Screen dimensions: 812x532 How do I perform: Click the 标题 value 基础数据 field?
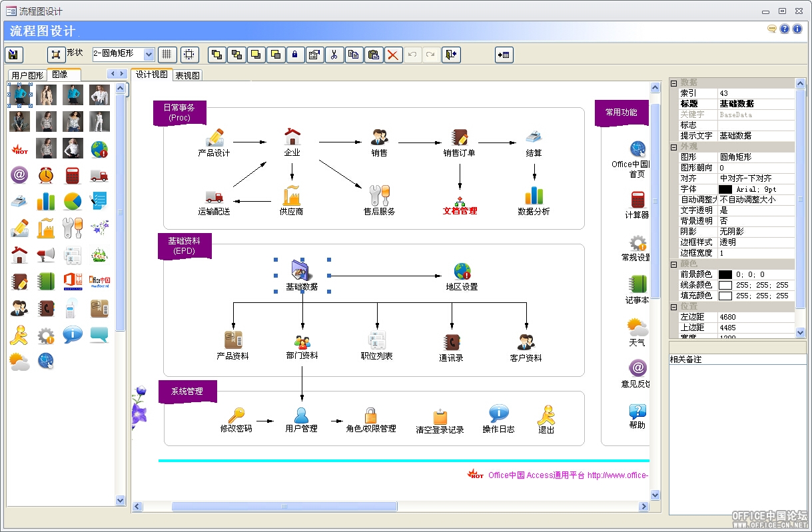pyautogui.click(x=756, y=104)
